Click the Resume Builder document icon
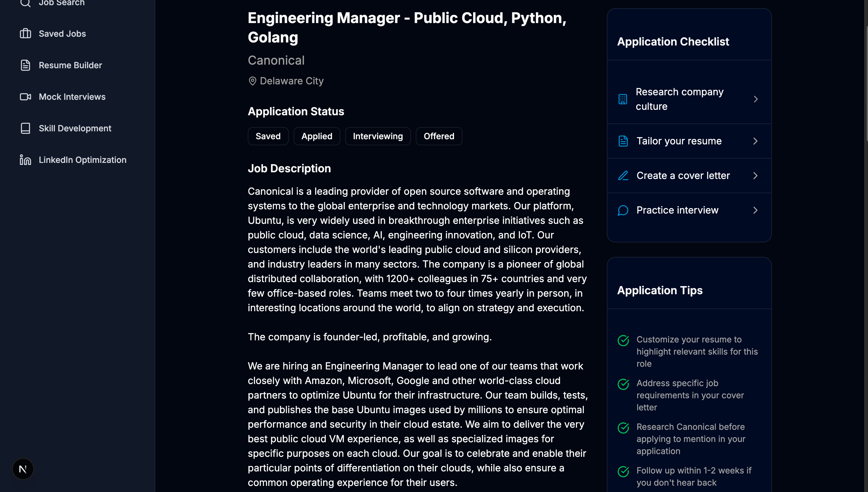The height and width of the screenshot is (492, 868). click(25, 65)
